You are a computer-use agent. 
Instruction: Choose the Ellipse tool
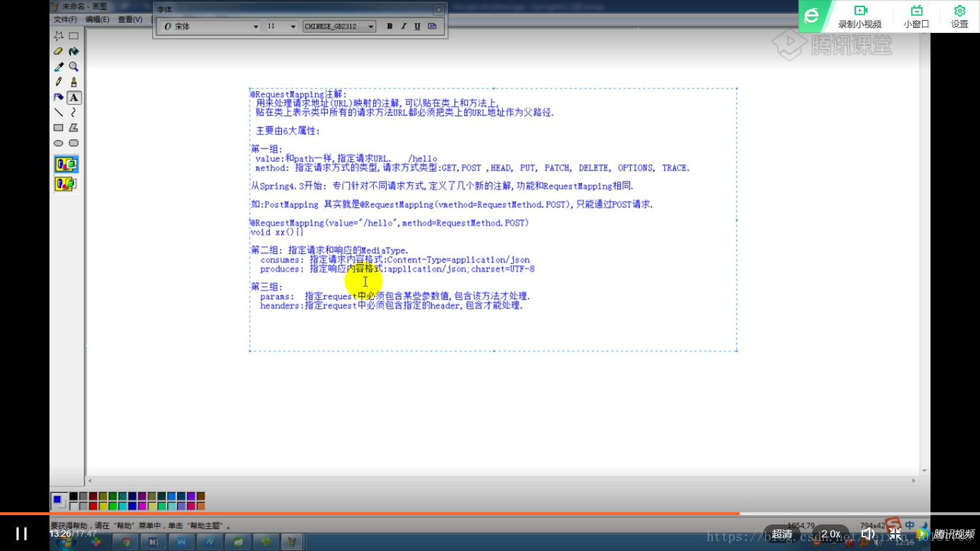[x=59, y=143]
